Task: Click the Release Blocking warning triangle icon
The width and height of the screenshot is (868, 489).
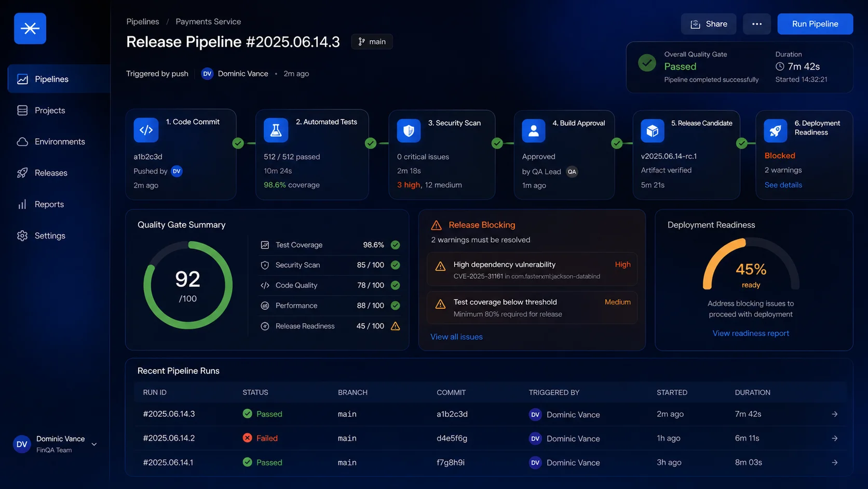Action: (436, 225)
